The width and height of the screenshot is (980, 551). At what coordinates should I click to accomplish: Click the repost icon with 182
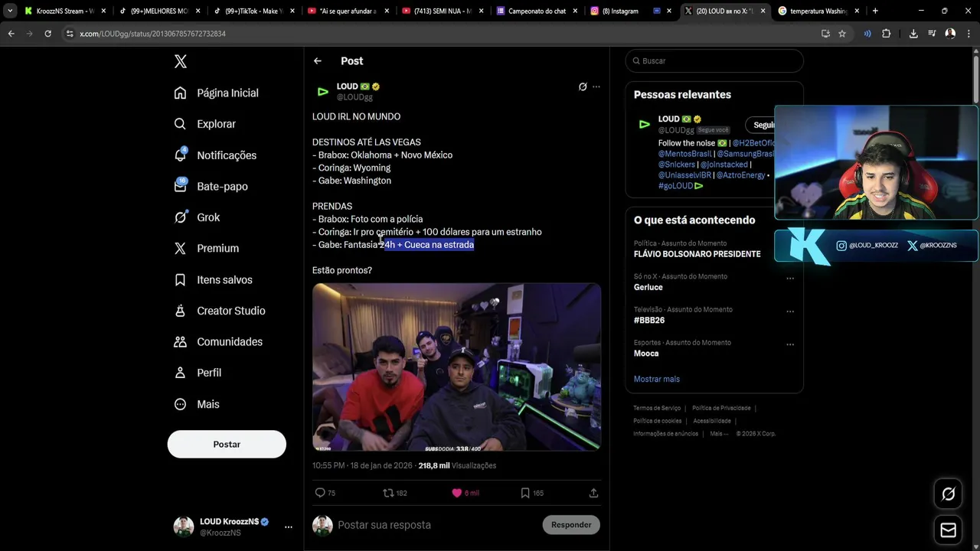(388, 493)
